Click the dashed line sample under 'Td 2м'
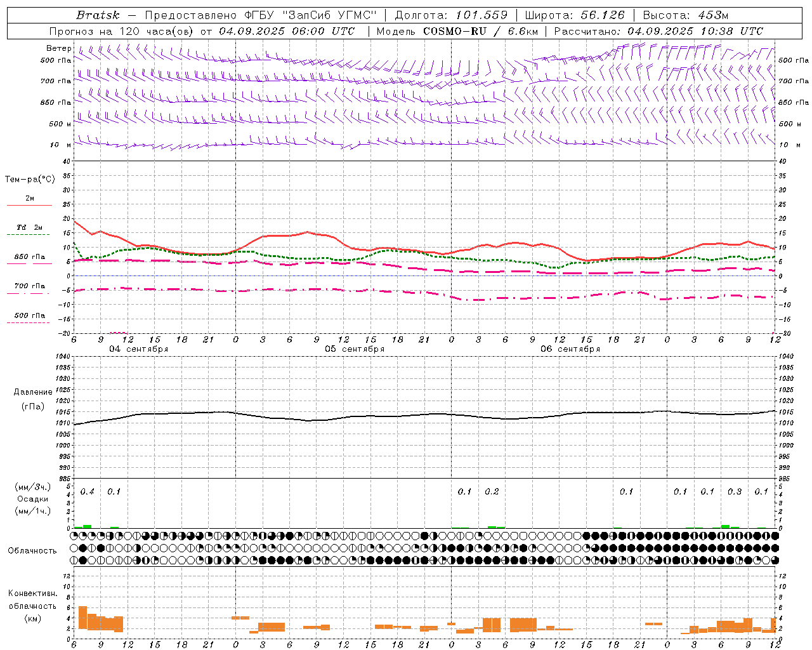Image resolution: width=812 pixels, height=650 pixels. pos(29,235)
